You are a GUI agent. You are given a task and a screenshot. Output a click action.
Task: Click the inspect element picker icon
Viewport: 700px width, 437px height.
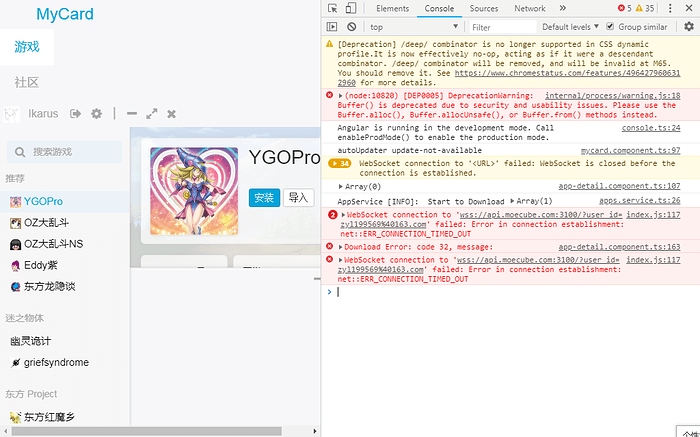[332, 8]
